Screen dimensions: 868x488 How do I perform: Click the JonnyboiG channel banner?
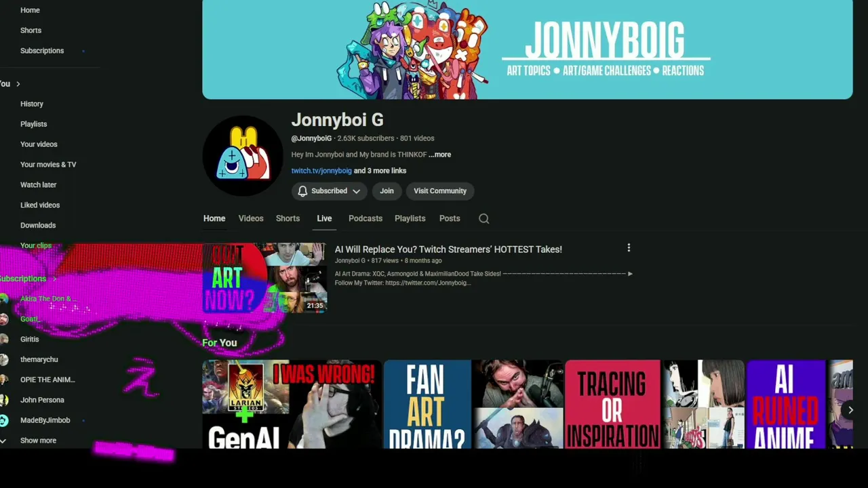(x=527, y=49)
